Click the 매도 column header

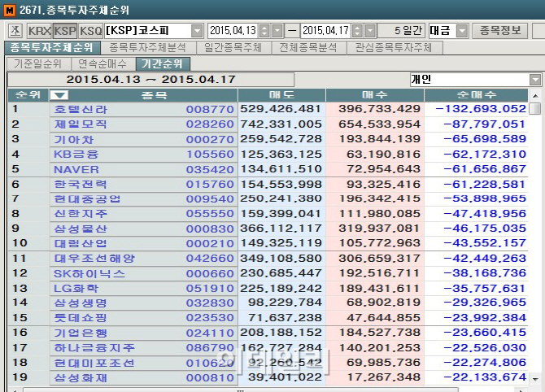(281, 95)
